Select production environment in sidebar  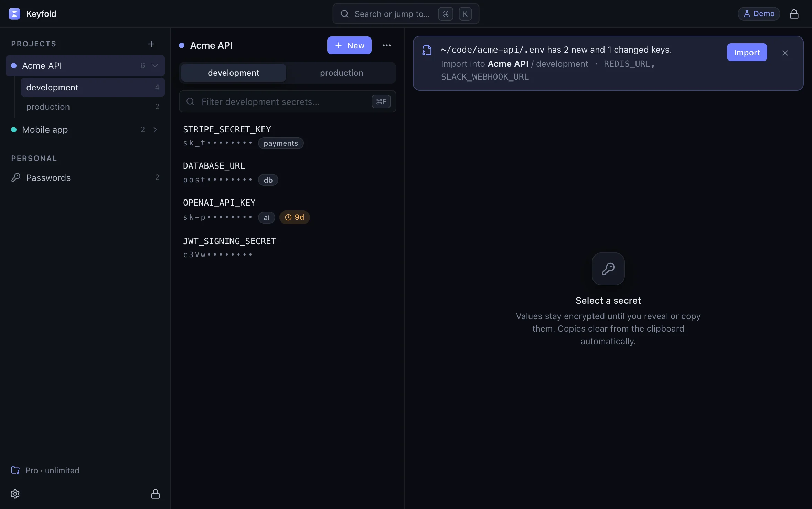(x=93, y=107)
